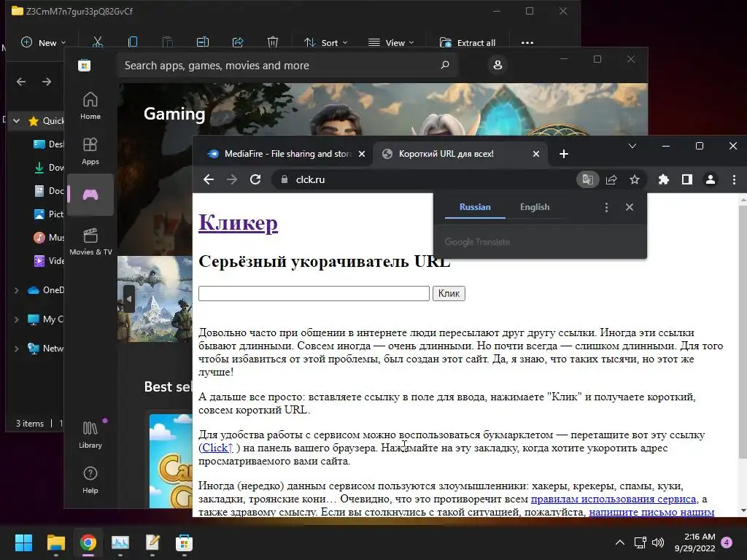Click the Rename icon in File Explorer toolbar
Screen dimensions: 747x560
click(203, 42)
